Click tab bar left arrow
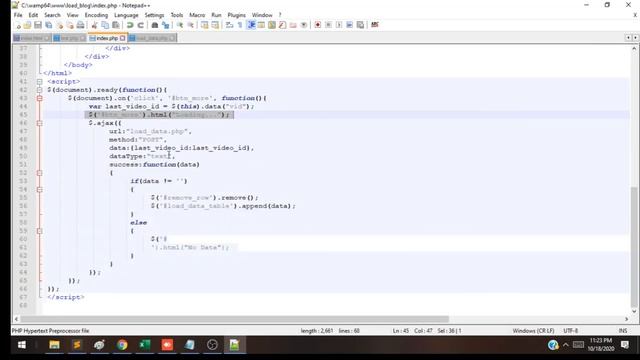Viewport: 640px width, 360px height. tap(629, 38)
